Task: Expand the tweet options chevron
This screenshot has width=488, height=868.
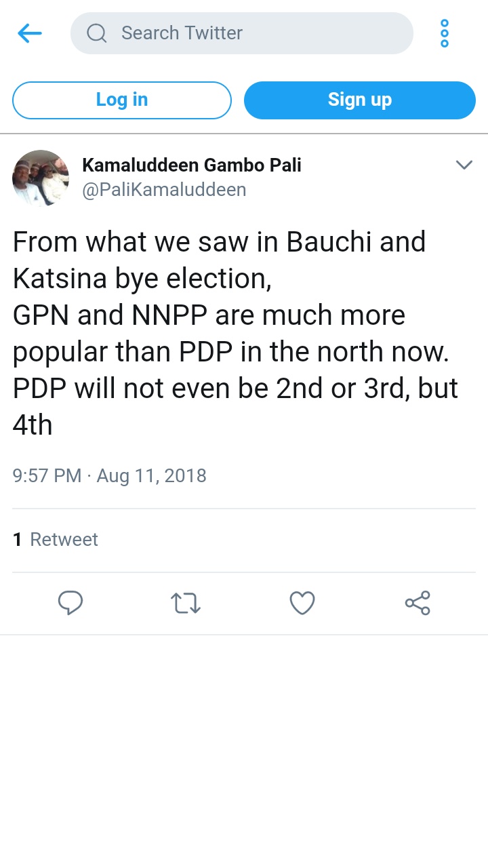Action: pos(464,165)
